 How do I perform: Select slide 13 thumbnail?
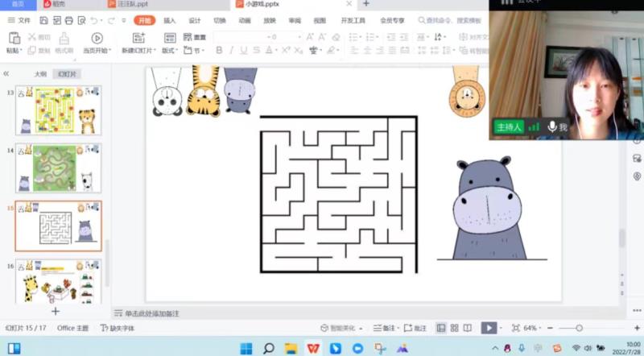point(58,110)
